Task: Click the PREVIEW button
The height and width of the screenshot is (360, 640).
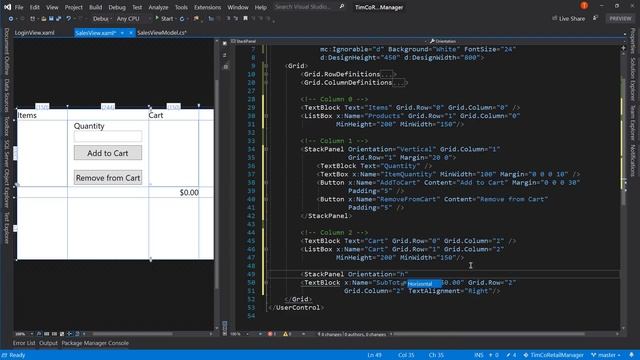Action: (x=620, y=18)
